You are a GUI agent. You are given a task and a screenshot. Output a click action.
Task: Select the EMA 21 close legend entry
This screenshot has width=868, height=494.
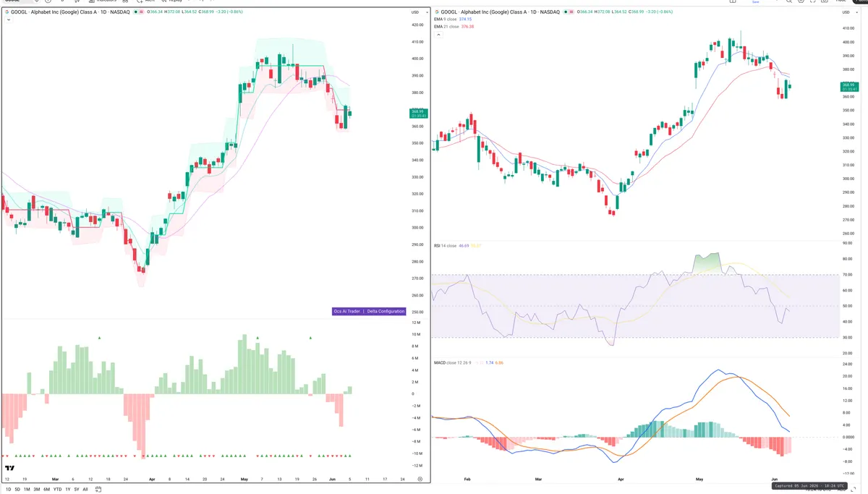(x=447, y=27)
